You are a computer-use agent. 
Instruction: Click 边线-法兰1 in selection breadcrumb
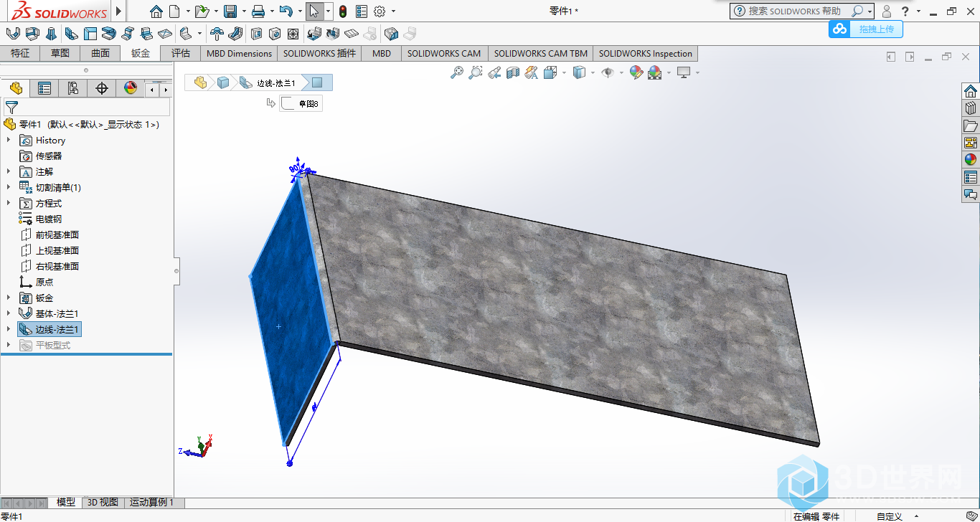point(268,83)
